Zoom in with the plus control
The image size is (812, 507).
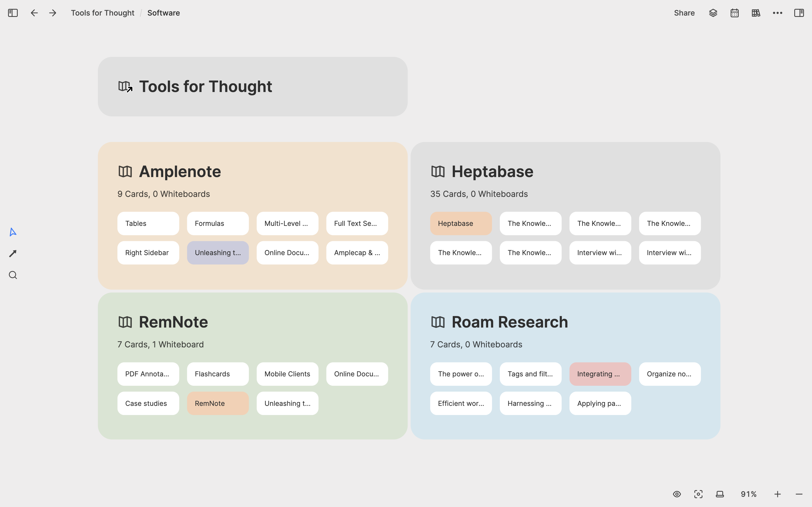pos(777,494)
